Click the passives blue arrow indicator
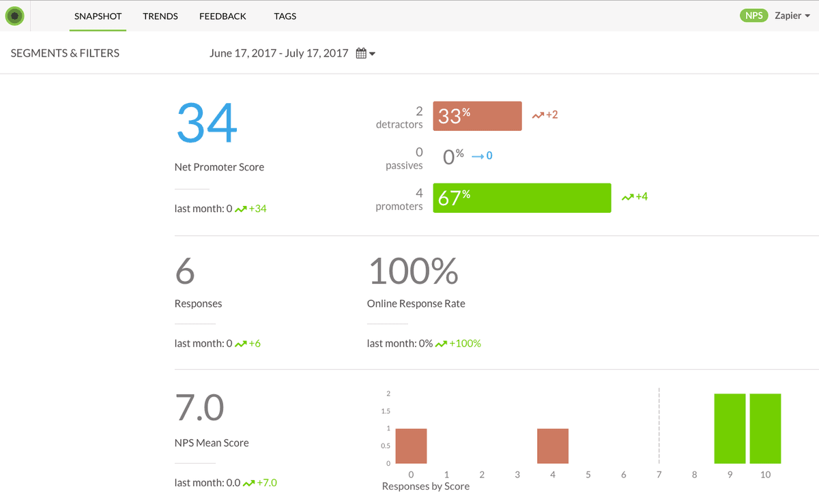 pos(478,156)
